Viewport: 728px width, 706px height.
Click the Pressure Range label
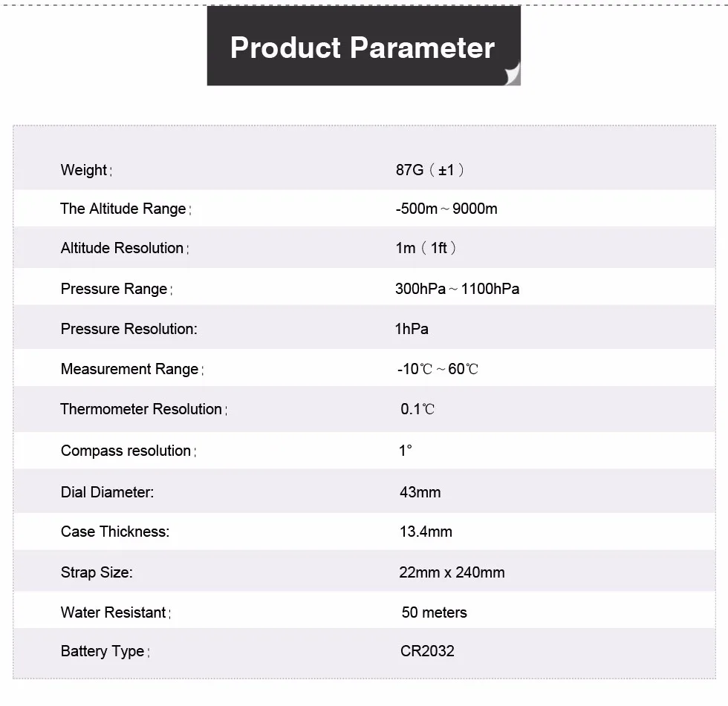[115, 289]
